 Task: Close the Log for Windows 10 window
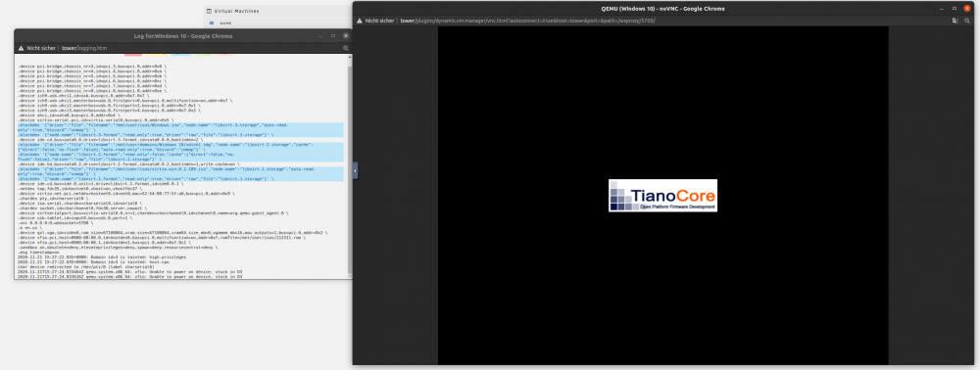click(346, 36)
